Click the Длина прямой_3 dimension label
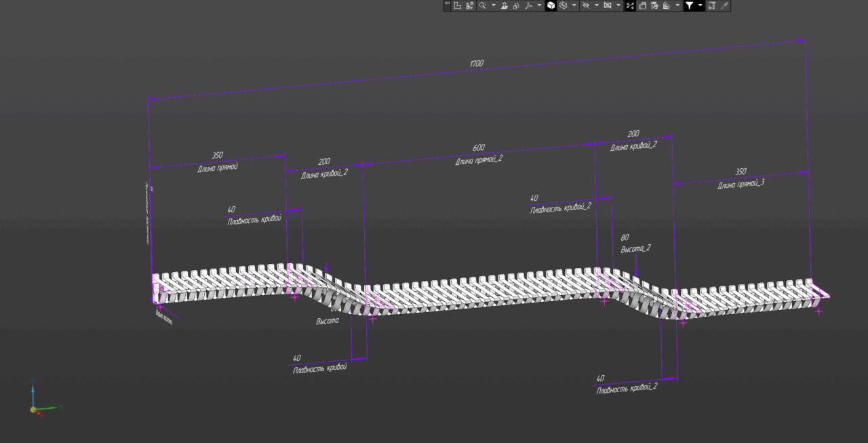The height and width of the screenshot is (443, 868). point(741,184)
